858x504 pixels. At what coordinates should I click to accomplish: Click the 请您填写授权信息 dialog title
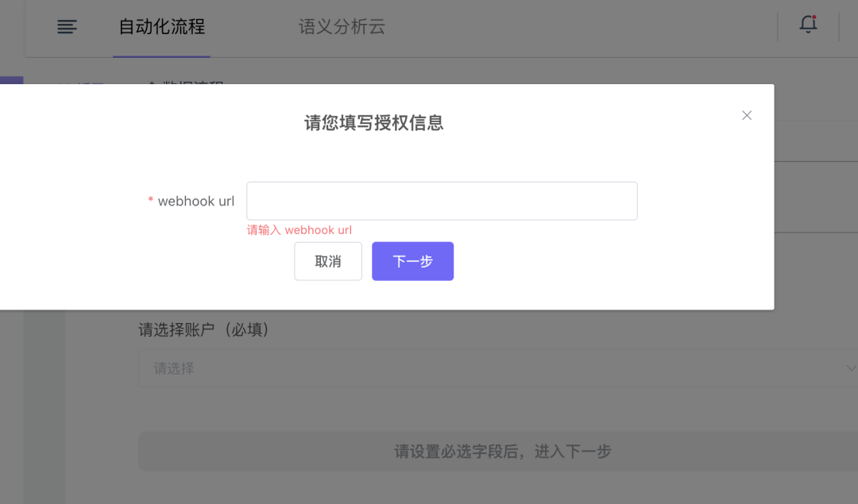373,122
